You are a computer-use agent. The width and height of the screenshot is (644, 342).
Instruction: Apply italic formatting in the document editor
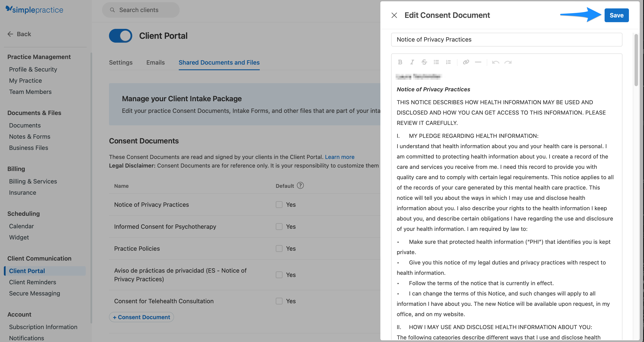pos(412,62)
